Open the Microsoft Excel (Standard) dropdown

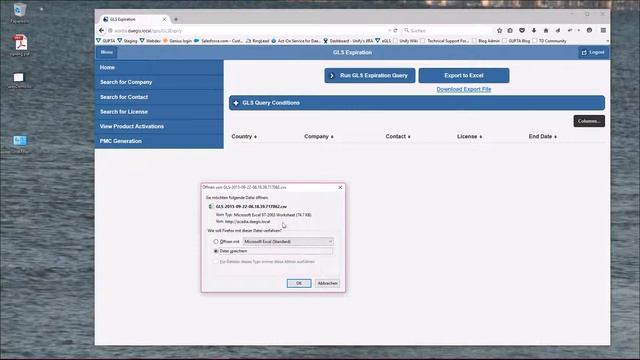[288, 242]
